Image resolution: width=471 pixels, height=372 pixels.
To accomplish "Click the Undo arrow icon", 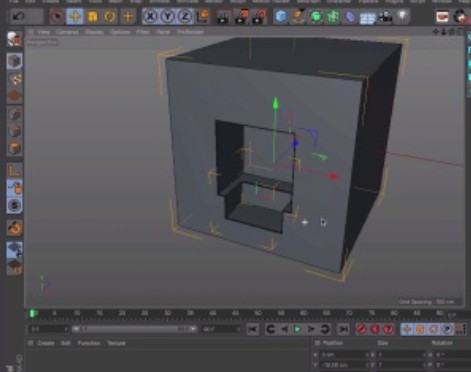I will tap(18, 16).
